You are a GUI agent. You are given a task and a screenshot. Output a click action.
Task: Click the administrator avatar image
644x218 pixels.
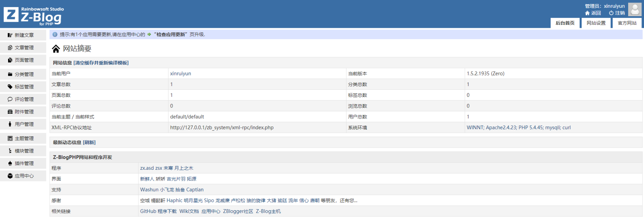pos(635,10)
